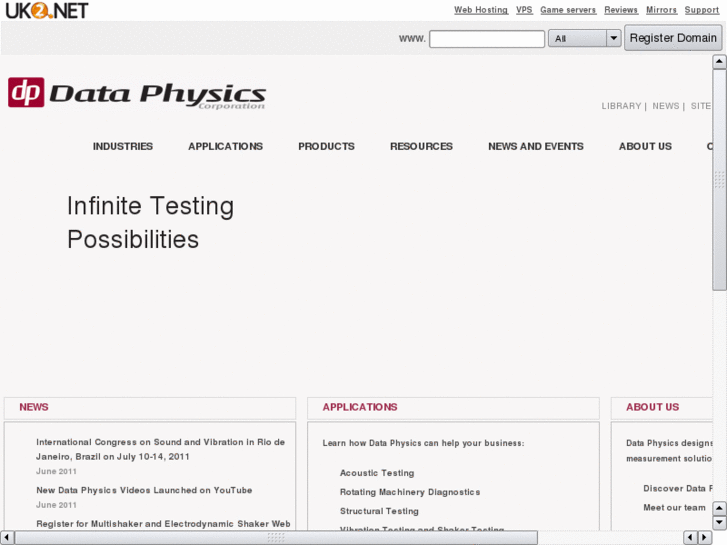Click the frame vertical scrollbar up arrow
The image size is (727, 545).
pyautogui.click(x=719, y=61)
